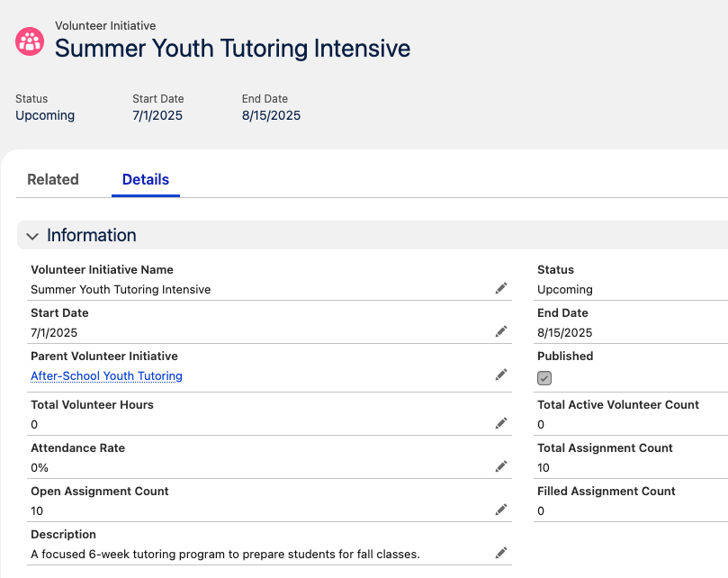Click the Volunteer Initiative breadcrumb label
728x578 pixels.
tap(103, 25)
